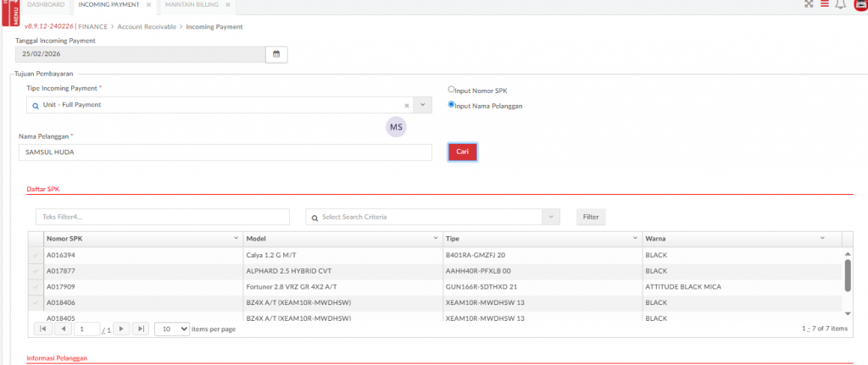868x365 pixels.
Task: Switch to the Dashboard tab
Action: [46, 5]
